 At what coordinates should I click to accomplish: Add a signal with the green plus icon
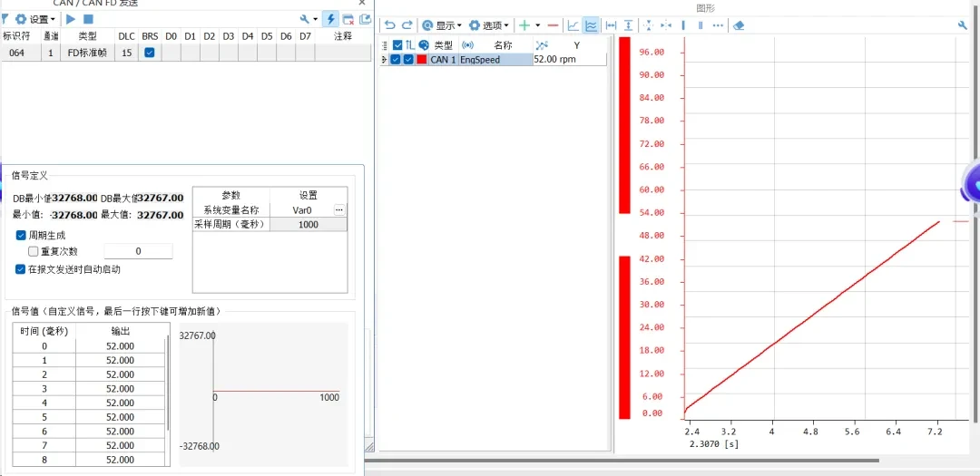pos(524,25)
